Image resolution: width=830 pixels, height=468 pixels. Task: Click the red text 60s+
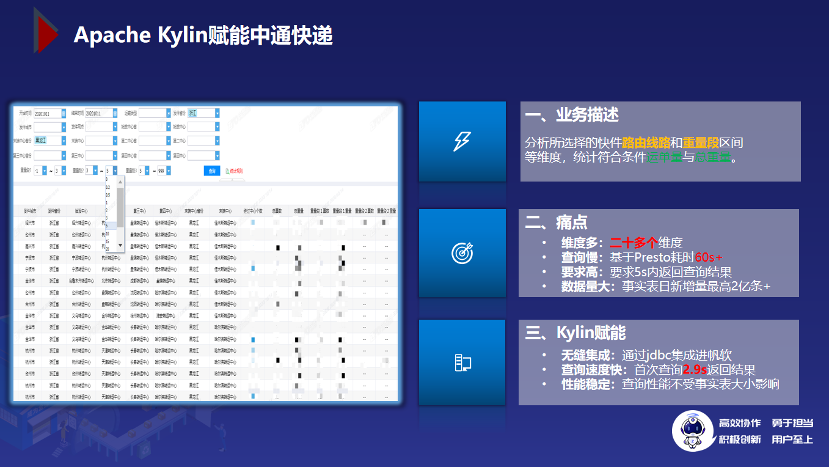click(709, 257)
